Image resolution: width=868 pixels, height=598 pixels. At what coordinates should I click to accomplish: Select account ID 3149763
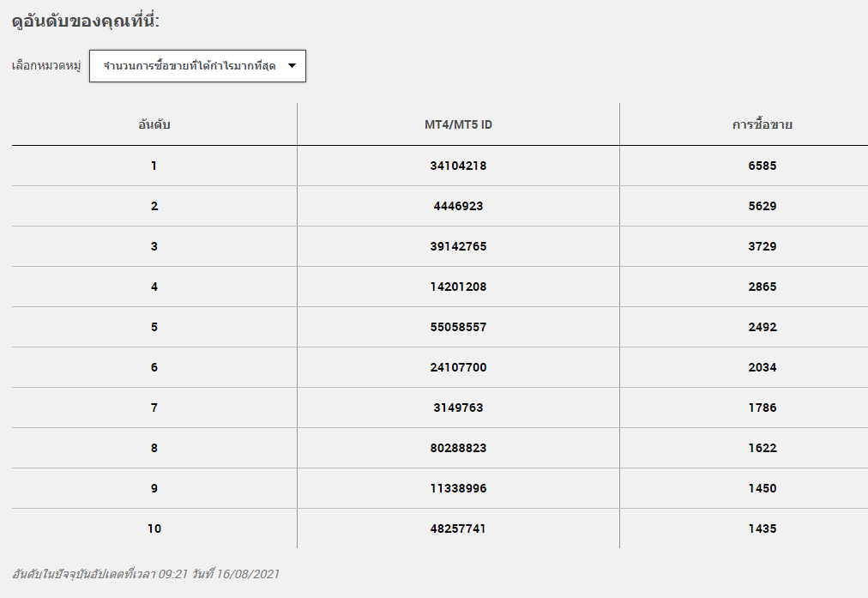458,408
